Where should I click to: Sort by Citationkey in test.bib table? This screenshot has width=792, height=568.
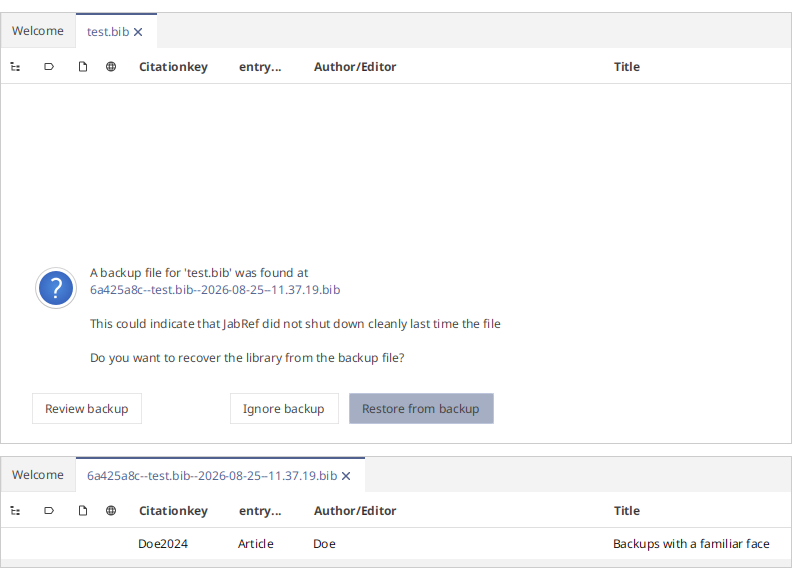[173, 67]
